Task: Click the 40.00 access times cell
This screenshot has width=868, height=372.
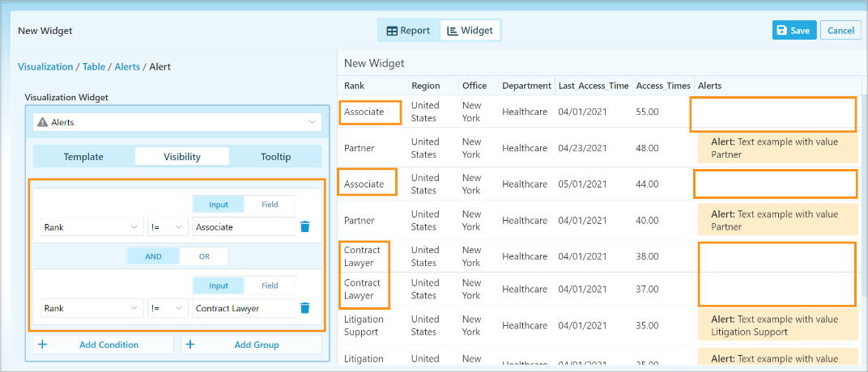Action: pyautogui.click(x=647, y=221)
